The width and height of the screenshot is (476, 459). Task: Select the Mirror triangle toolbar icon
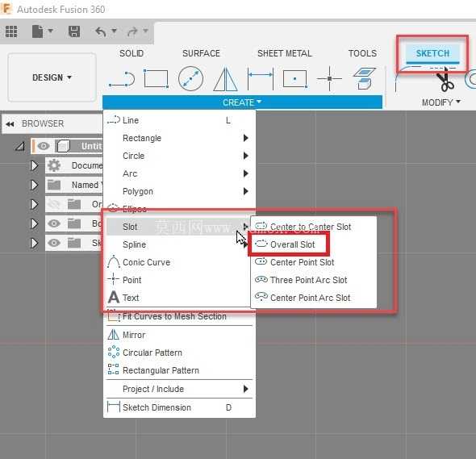point(226,79)
